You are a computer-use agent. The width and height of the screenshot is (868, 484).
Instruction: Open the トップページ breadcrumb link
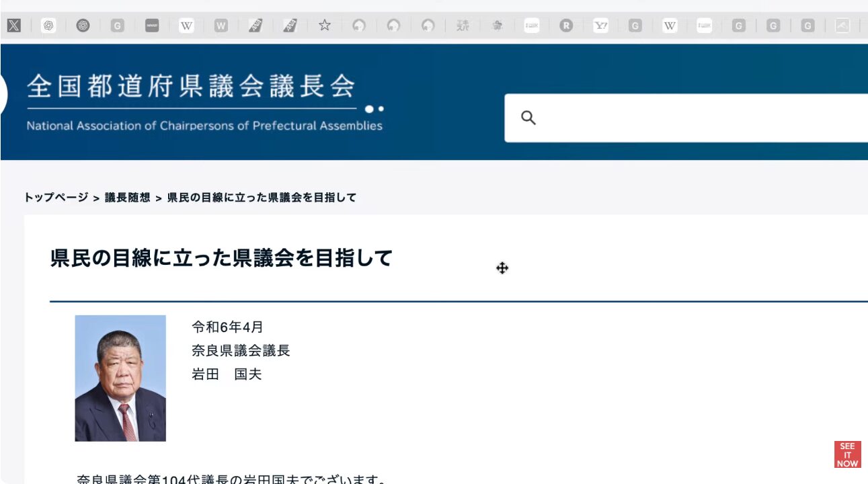(x=56, y=198)
